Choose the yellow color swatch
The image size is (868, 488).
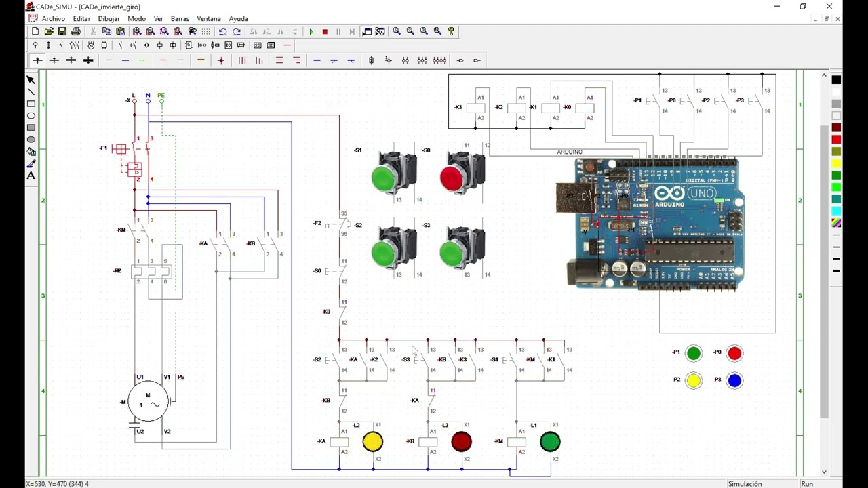click(x=836, y=163)
